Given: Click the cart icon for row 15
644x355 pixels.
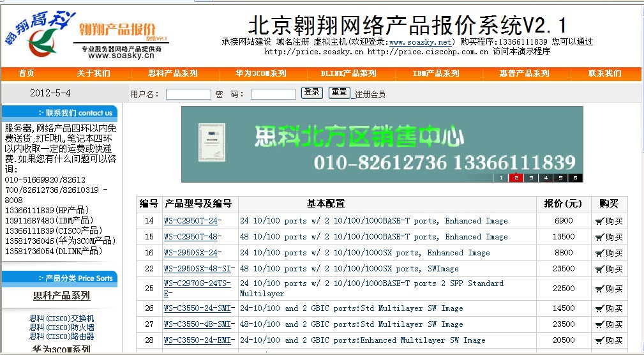Looking at the screenshot, I should 600,237.
